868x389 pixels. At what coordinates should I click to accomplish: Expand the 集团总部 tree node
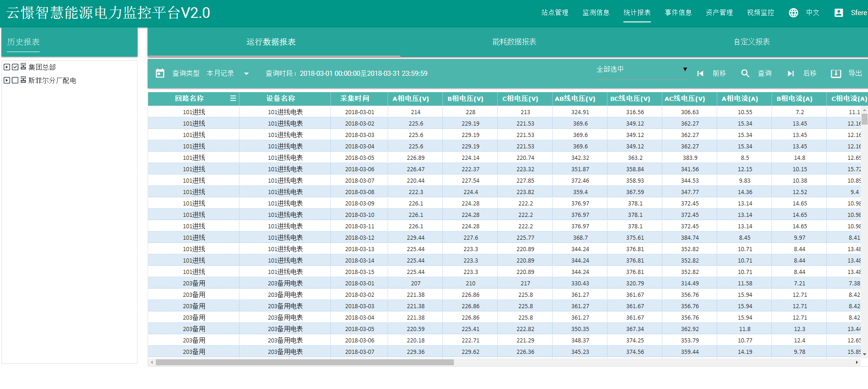7,67
